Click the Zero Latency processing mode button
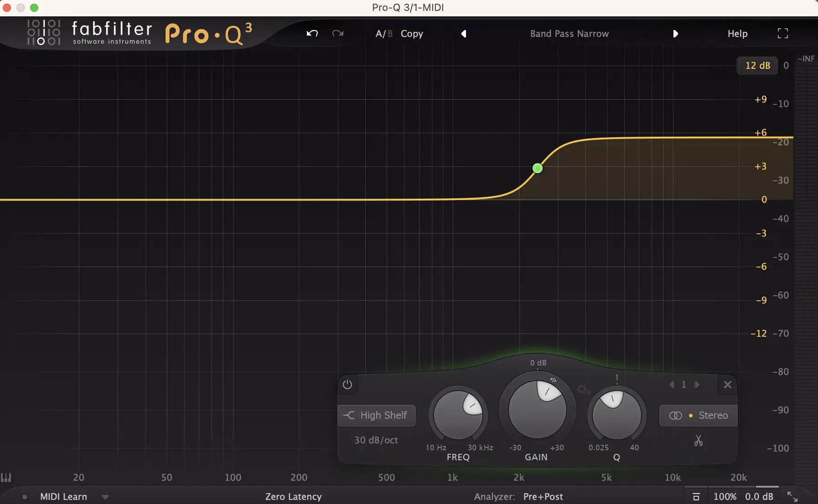The height and width of the screenshot is (504, 818). click(293, 497)
